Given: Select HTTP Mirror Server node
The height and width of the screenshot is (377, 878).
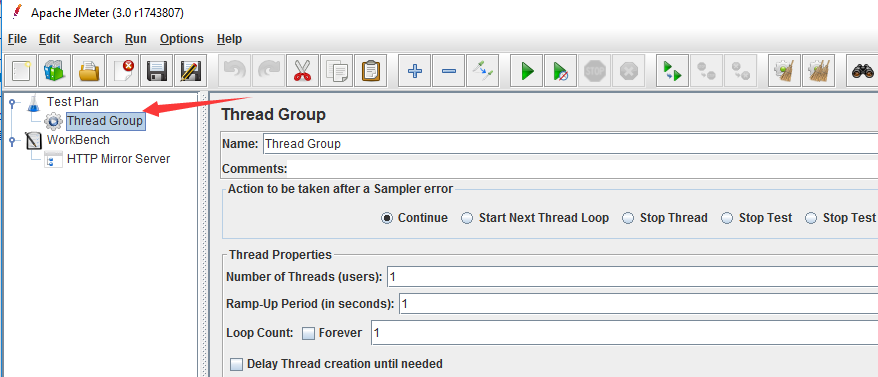Looking at the screenshot, I should coord(118,159).
